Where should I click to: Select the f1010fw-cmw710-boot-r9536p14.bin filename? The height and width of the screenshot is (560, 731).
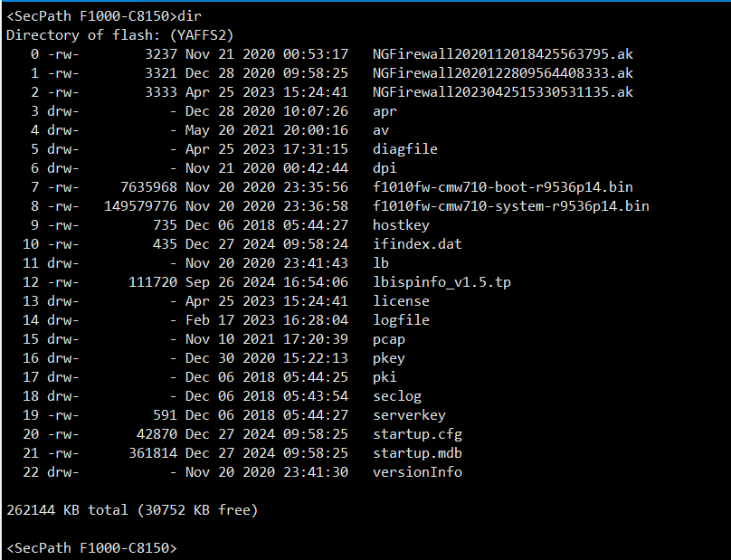pos(502,187)
